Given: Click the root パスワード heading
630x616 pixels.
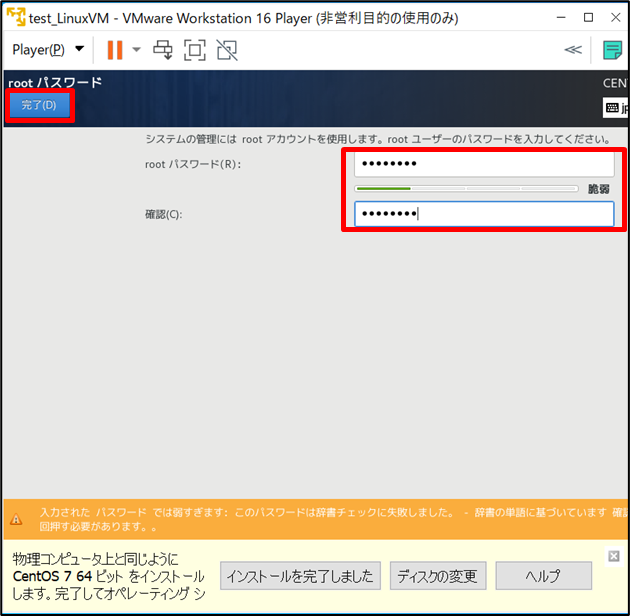Looking at the screenshot, I should click(55, 83).
